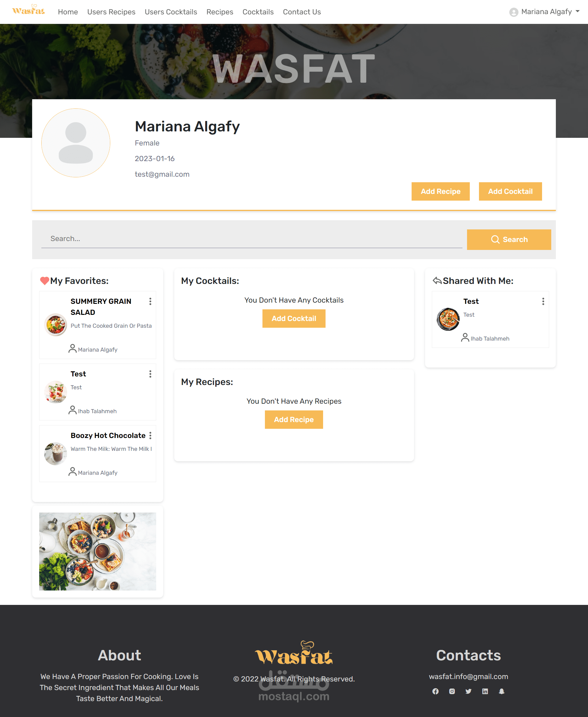Image resolution: width=588 pixels, height=717 pixels.
Task: Open options menu for Summery Grain Salad
Action: pos(150,301)
